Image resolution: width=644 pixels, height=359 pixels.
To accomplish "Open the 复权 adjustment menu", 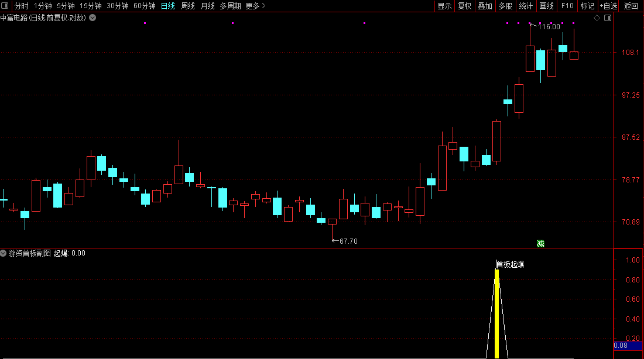I will coord(464,6).
